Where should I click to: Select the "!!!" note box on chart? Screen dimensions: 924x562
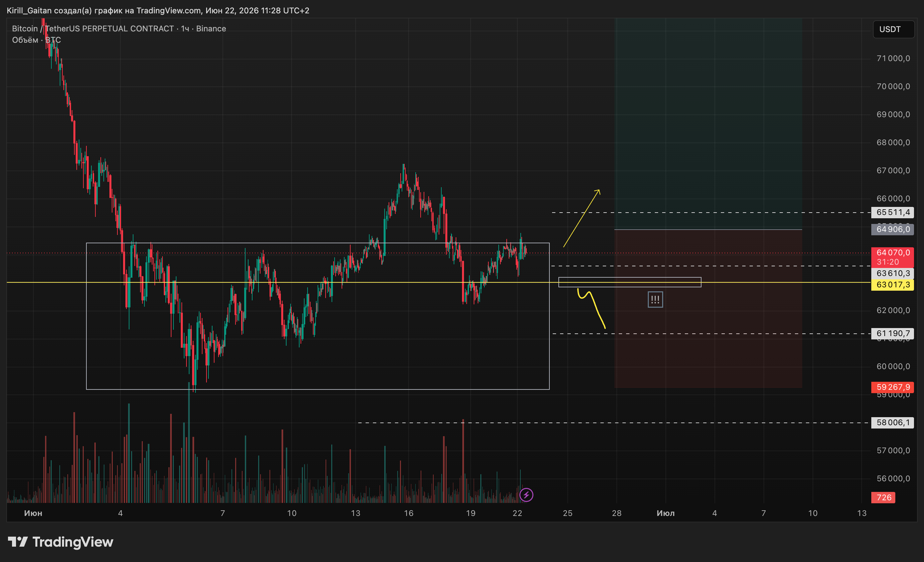[x=655, y=299]
